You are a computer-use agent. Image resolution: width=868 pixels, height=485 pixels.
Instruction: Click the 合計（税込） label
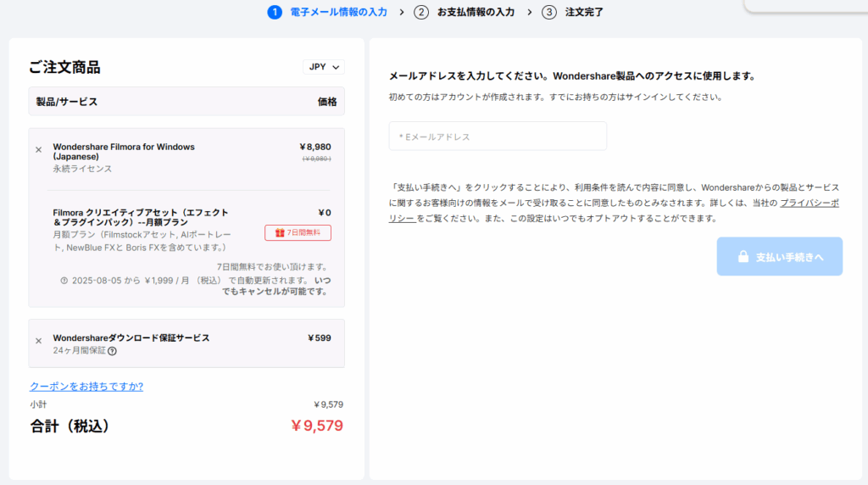pos(70,426)
